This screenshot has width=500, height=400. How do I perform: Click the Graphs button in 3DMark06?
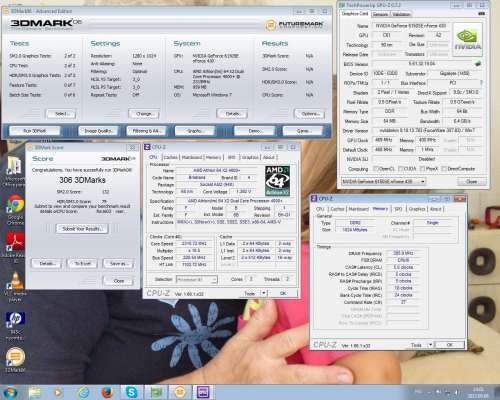click(195, 131)
